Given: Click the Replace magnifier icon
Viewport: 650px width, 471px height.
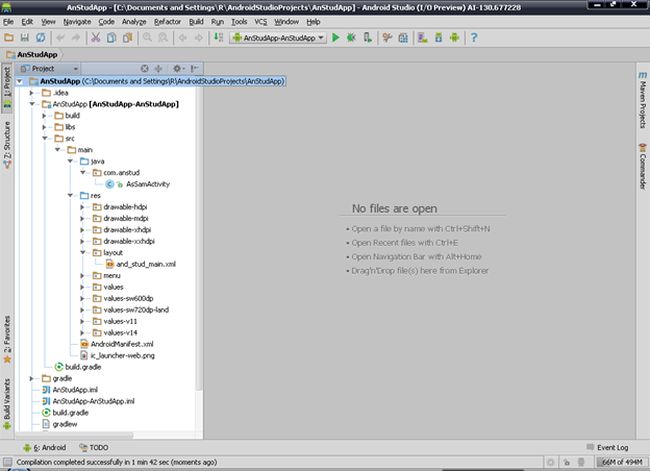Looking at the screenshot, I should pos(163,38).
